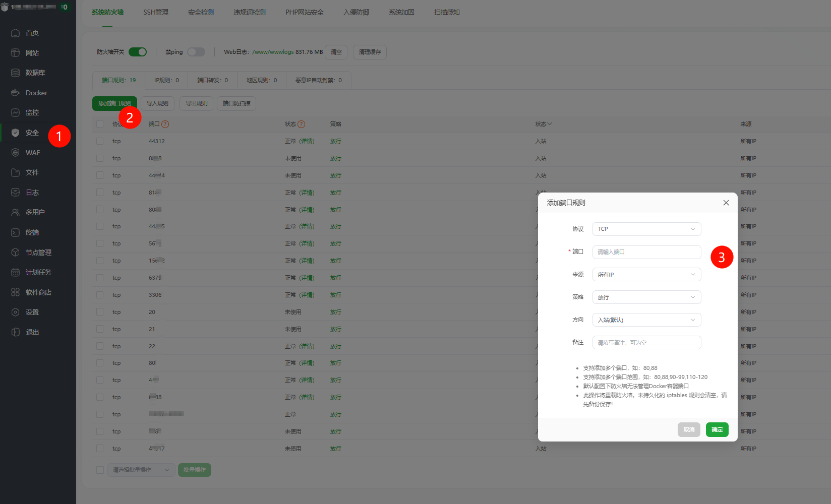Close the 添加端口规则 dialog
831x504 pixels.
pyautogui.click(x=726, y=203)
